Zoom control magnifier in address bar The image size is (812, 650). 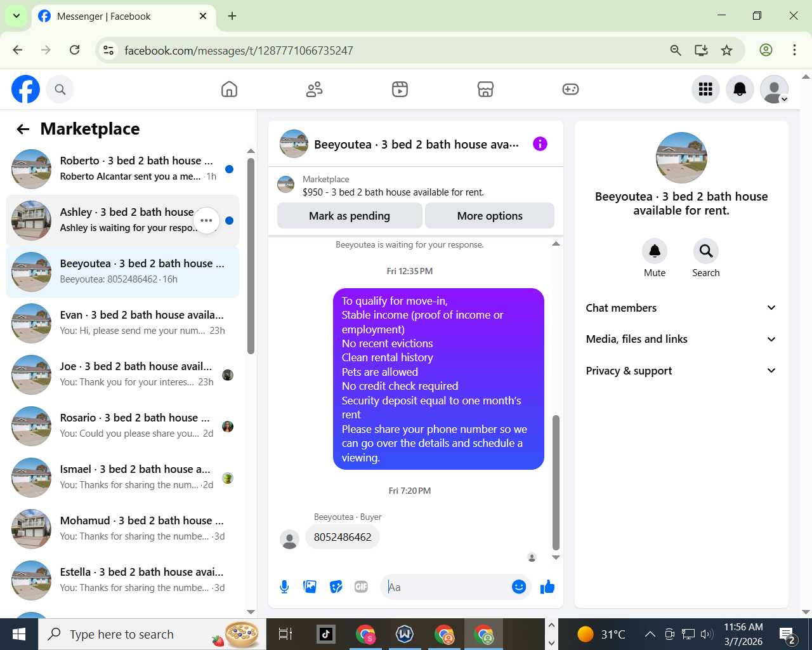(676, 50)
